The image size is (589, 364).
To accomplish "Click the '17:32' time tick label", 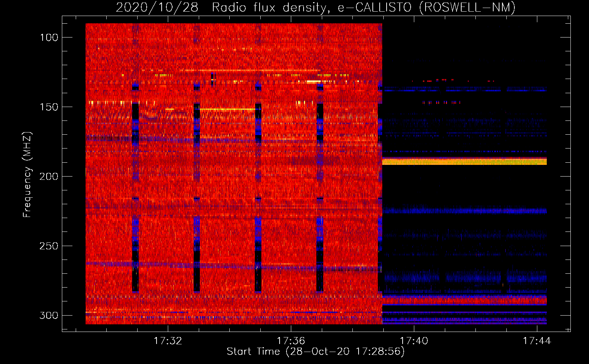I will [x=167, y=341].
